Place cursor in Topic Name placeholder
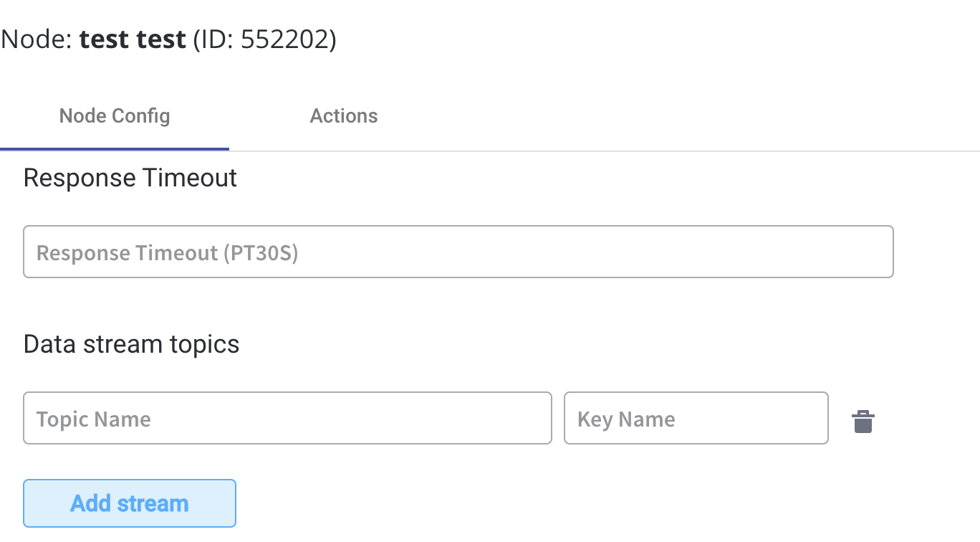Image resolution: width=980 pixels, height=542 pixels. pyautogui.click(x=94, y=419)
